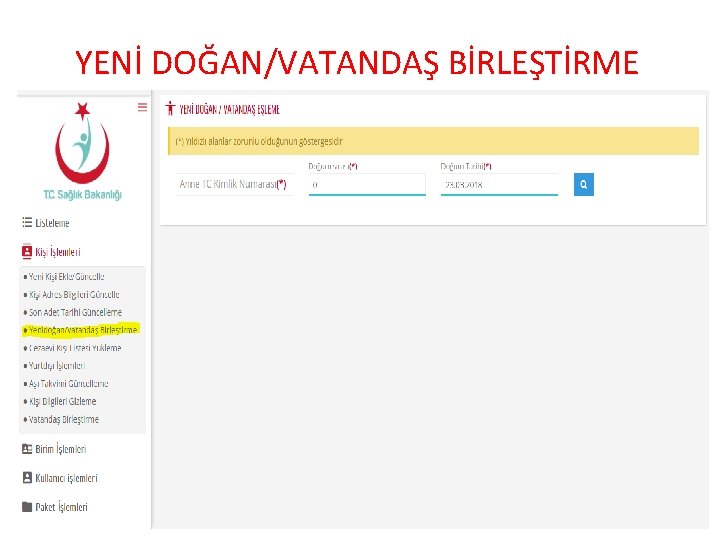
Task: Click the person icon beside Yeni Doğan / Vatandaş Eşleme
Action: (170, 108)
